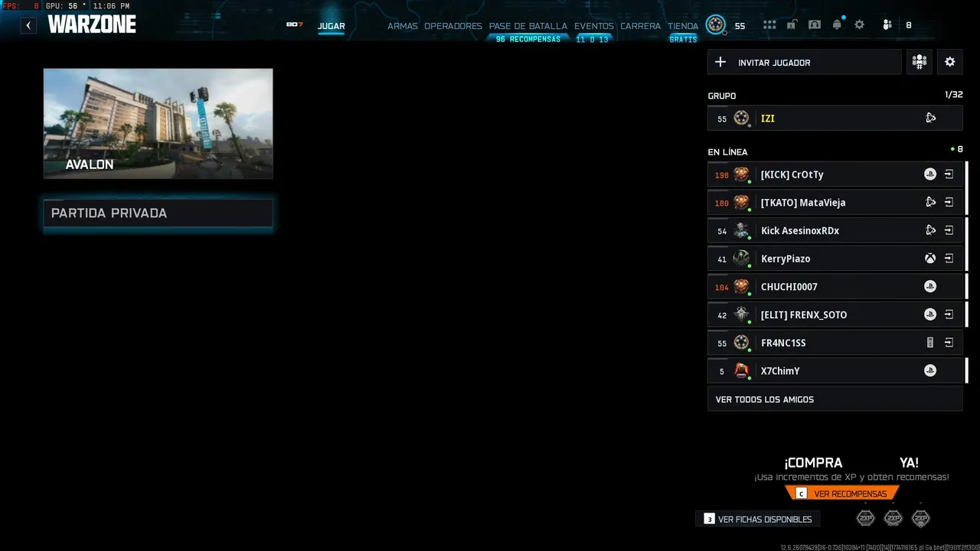Click plus icon on Invitar Jugador

(x=720, y=62)
